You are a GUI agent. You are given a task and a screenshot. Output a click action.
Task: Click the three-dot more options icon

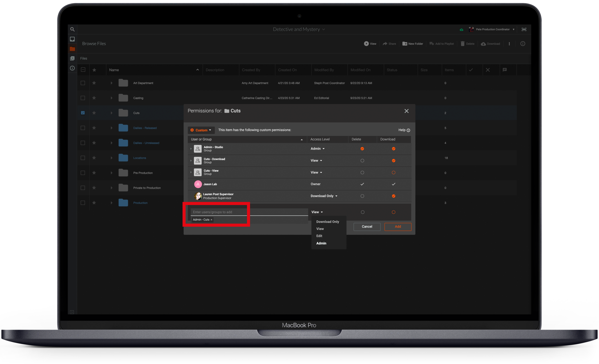pyautogui.click(x=509, y=44)
